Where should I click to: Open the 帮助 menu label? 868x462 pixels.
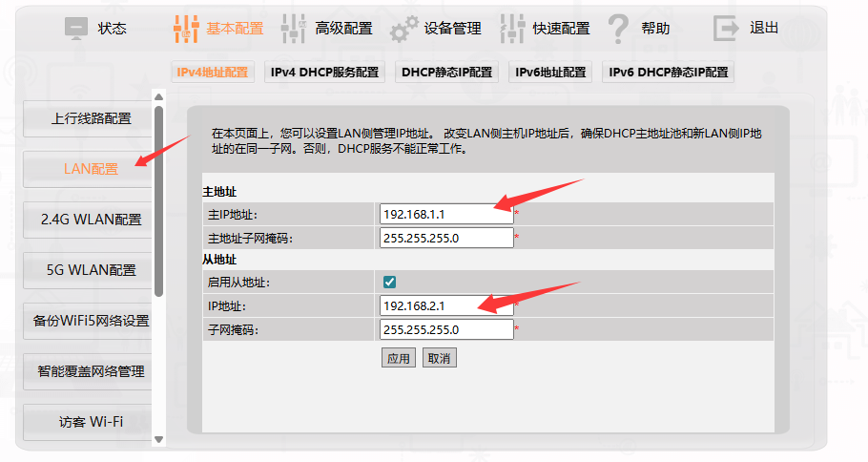tap(655, 29)
